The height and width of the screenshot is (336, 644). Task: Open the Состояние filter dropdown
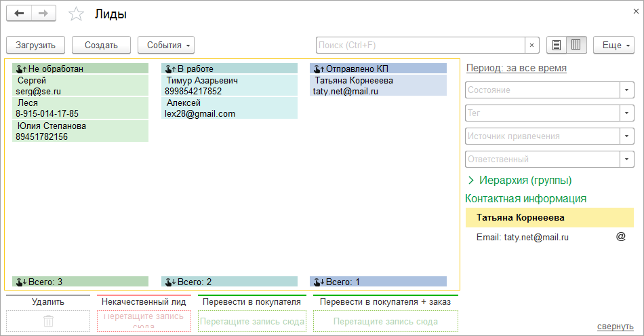tap(626, 90)
